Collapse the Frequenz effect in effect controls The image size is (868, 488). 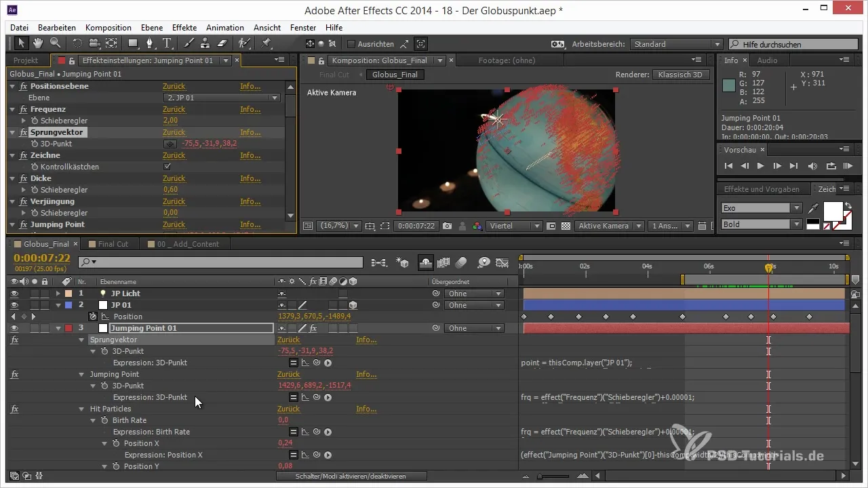13,109
